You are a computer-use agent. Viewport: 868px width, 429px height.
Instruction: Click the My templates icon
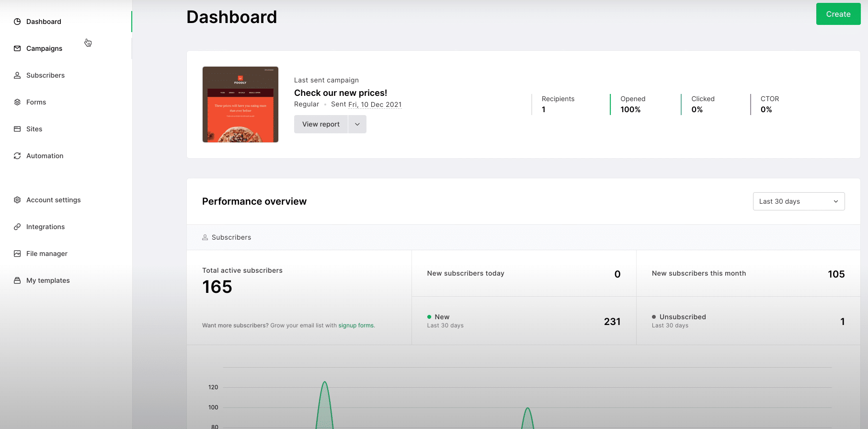click(x=17, y=280)
